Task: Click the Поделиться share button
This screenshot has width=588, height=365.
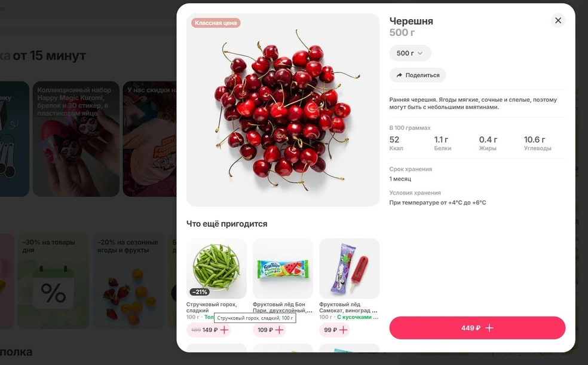Action: [x=418, y=75]
